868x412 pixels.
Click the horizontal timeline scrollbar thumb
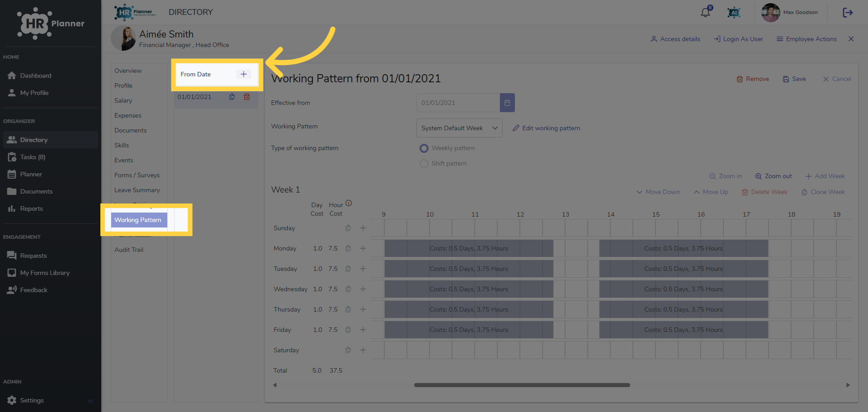(522, 385)
